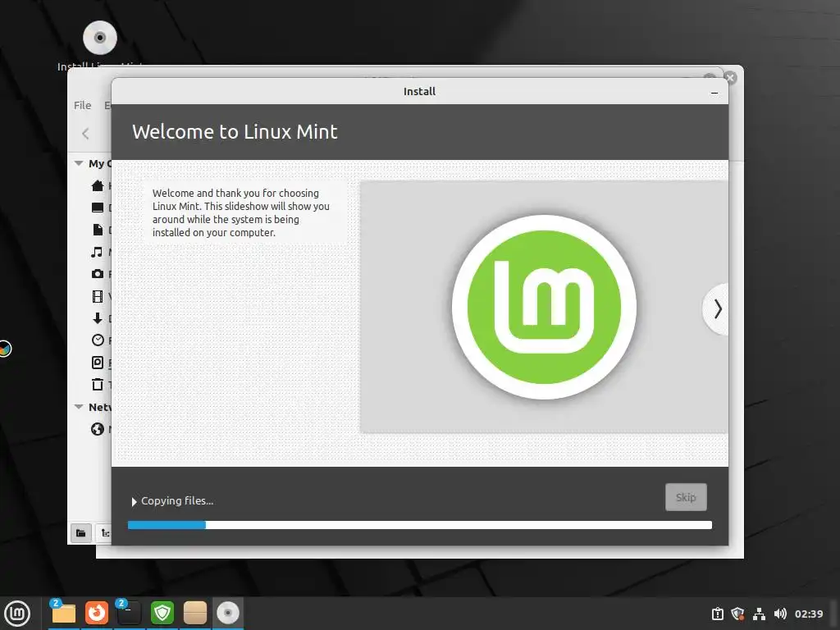The image size is (840, 630).
Task: Click the colorful circle icon on left edge
Action: [x=4, y=349]
